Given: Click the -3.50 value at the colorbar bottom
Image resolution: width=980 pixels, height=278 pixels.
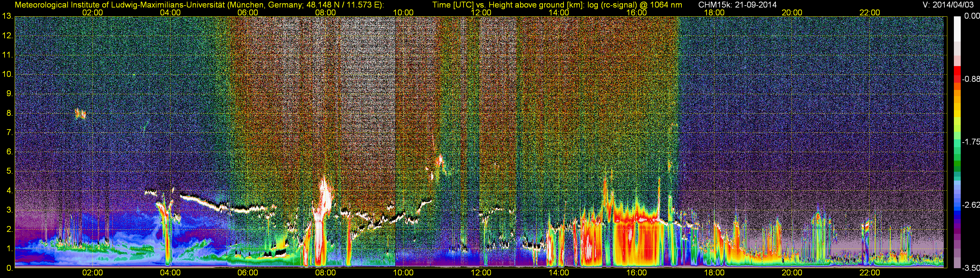Looking at the screenshot, I should [x=971, y=268].
